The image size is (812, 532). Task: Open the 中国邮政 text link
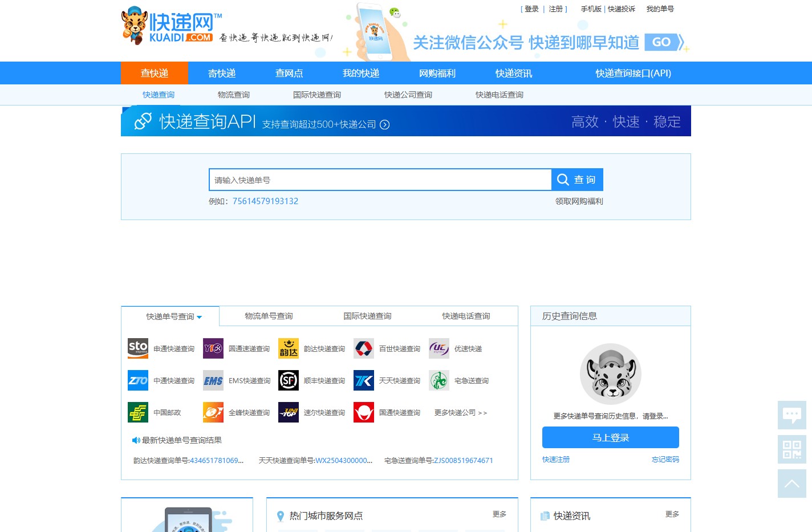tap(167, 413)
